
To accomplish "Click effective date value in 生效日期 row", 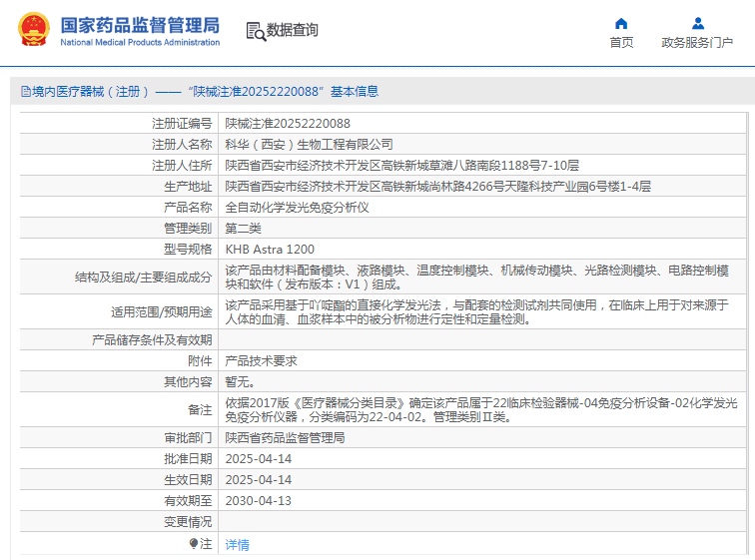I will tap(258, 480).
